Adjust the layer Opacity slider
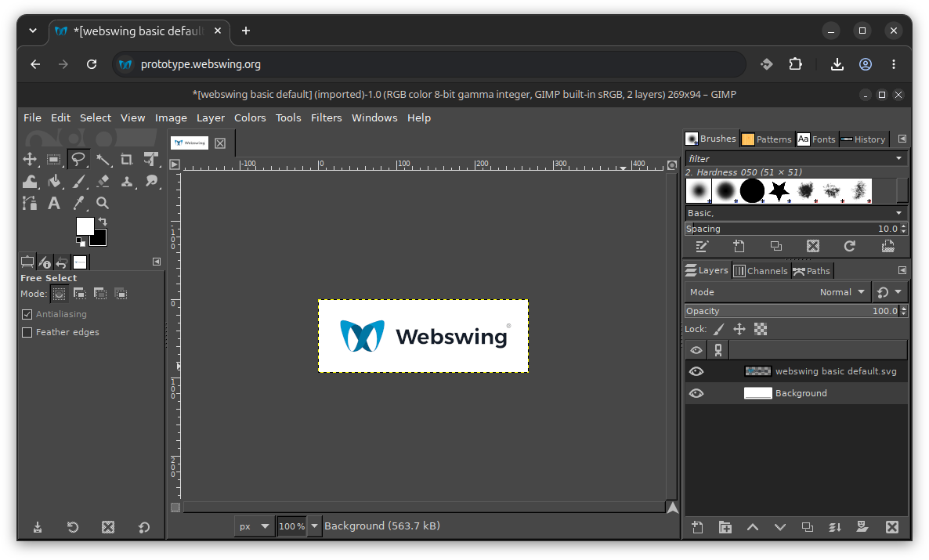The width and height of the screenshot is (929, 560). [792, 311]
